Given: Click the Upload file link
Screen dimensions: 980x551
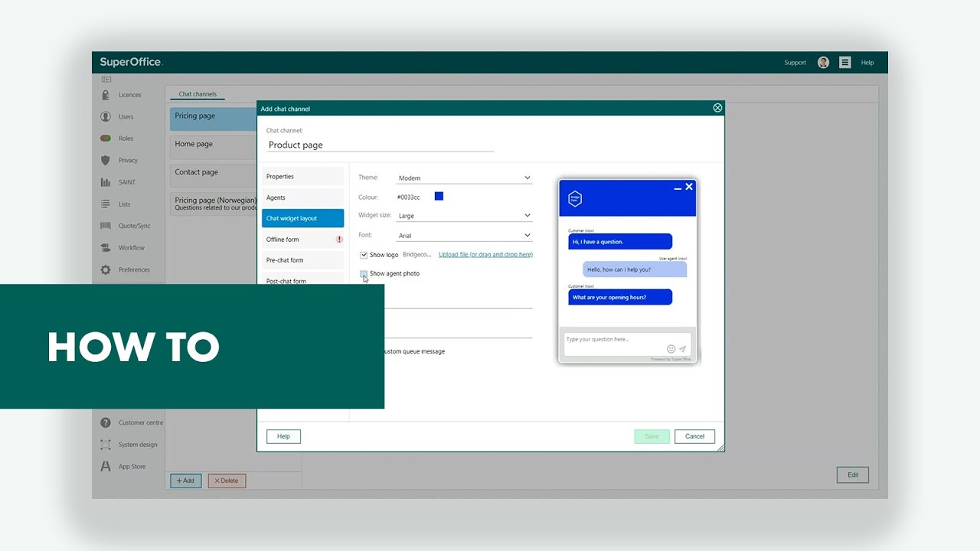Looking at the screenshot, I should click(x=485, y=255).
